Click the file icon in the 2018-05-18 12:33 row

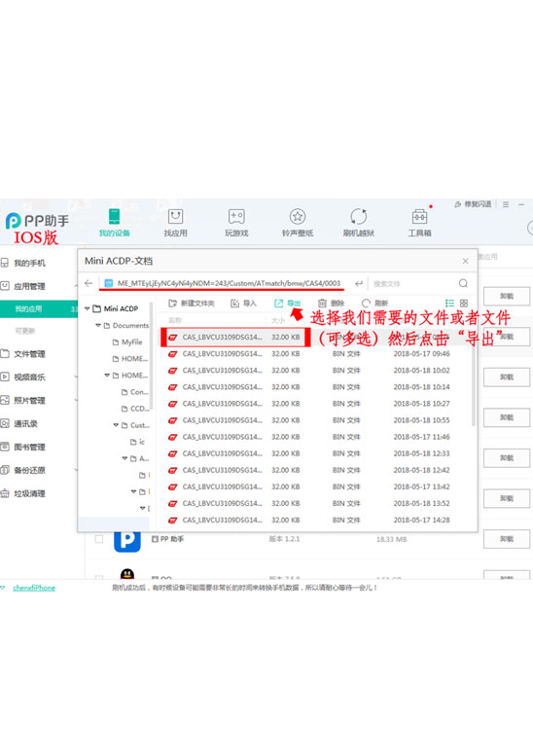172,453
